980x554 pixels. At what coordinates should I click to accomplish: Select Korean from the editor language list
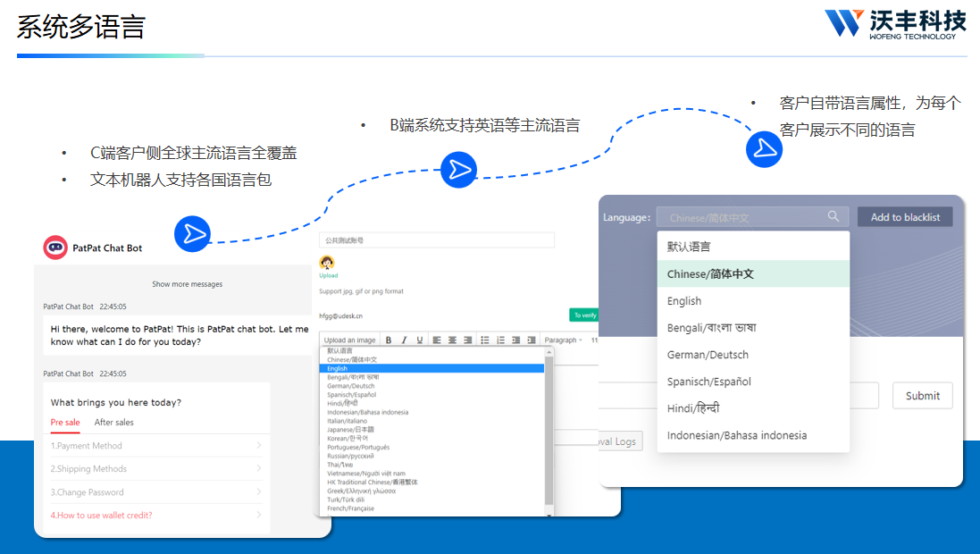pos(348,439)
